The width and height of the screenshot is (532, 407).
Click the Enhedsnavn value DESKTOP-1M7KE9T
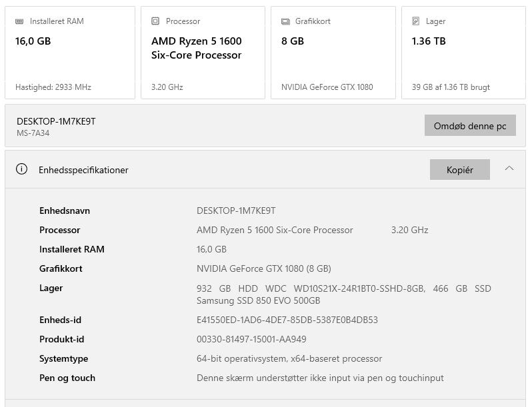tap(236, 210)
